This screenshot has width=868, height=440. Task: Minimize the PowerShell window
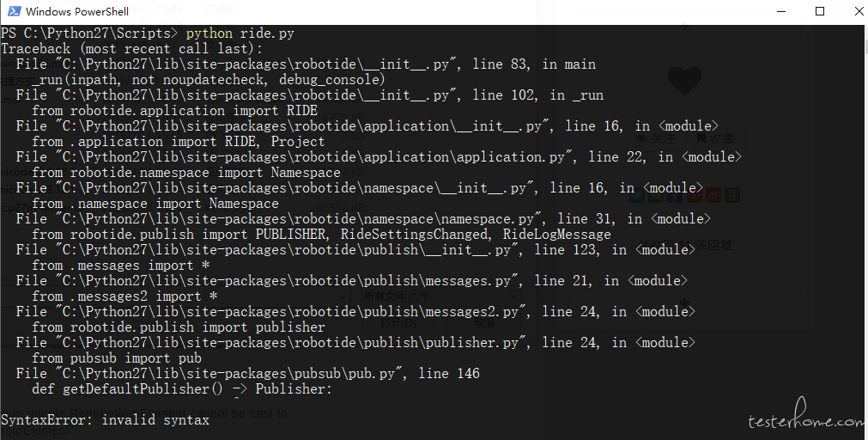781,11
